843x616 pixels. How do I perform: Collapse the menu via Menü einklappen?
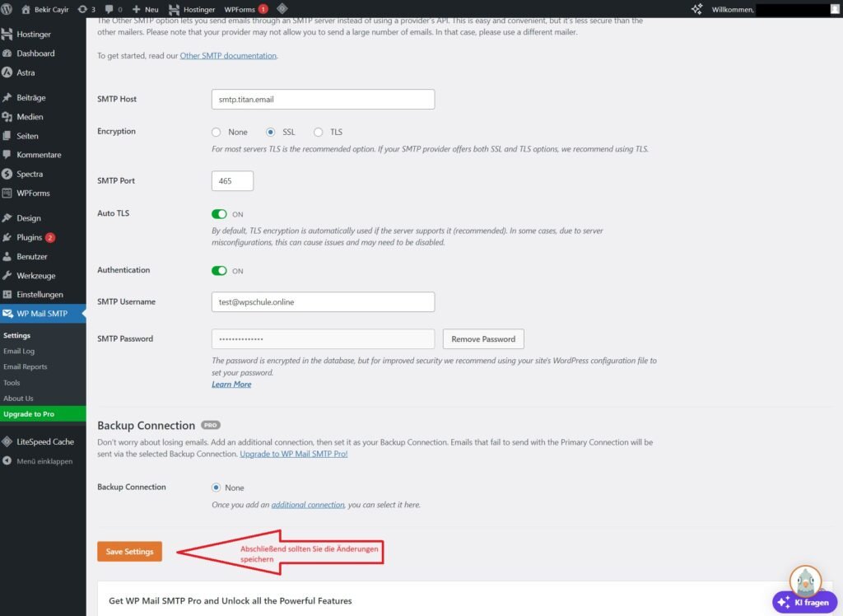(38, 461)
